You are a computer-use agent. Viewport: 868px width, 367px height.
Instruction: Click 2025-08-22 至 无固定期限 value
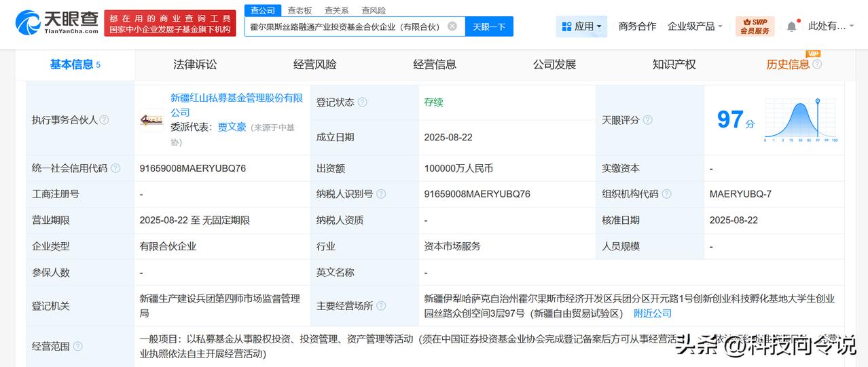click(194, 220)
